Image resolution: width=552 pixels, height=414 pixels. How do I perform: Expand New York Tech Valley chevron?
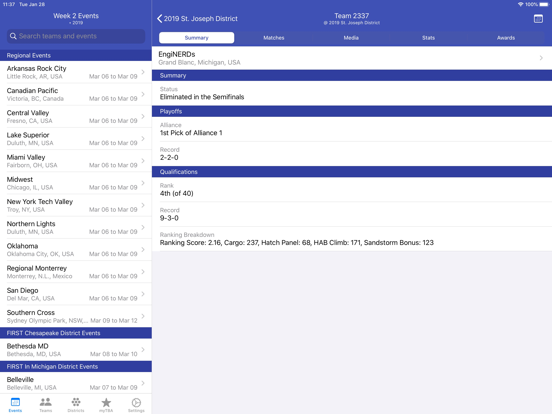[x=143, y=205]
